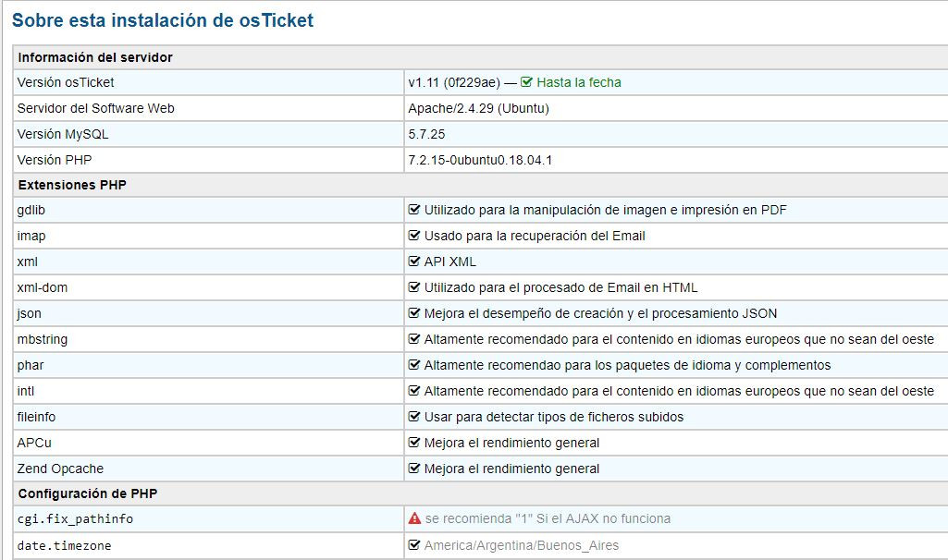Click the Información del servidor section header
This screenshot has width=948, height=560.
(x=95, y=57)
